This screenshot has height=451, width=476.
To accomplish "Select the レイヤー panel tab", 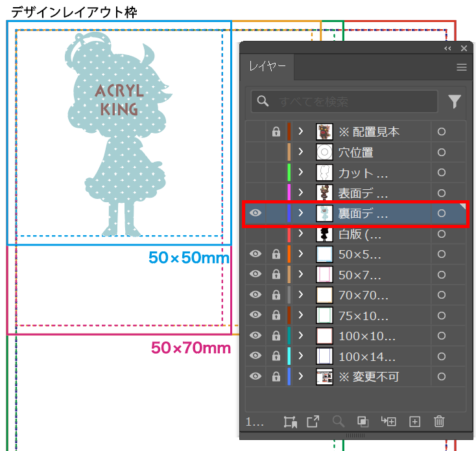I will 267,67.
